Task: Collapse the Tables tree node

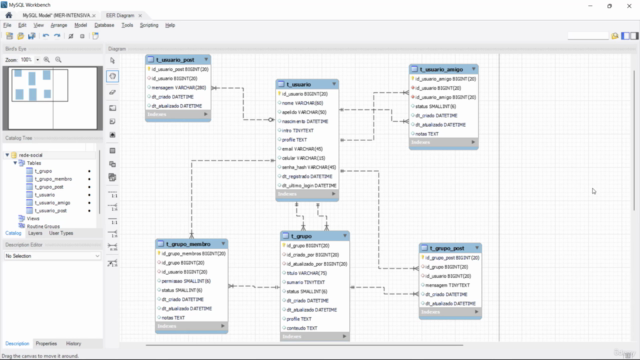Action: tap(15, 163)
